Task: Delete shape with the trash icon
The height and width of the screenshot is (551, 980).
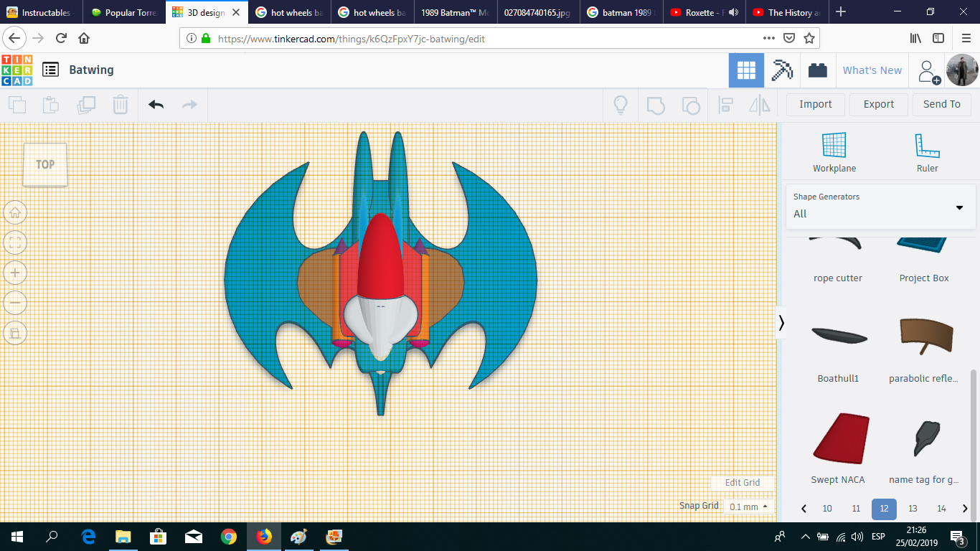Action: point(120,105)
